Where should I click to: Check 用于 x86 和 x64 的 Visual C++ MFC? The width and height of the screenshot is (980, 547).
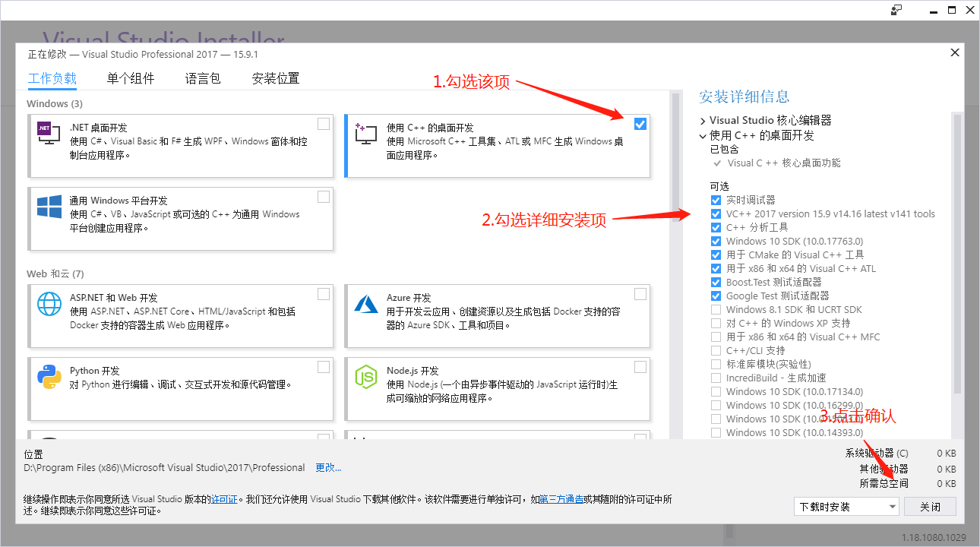point(716,337)
